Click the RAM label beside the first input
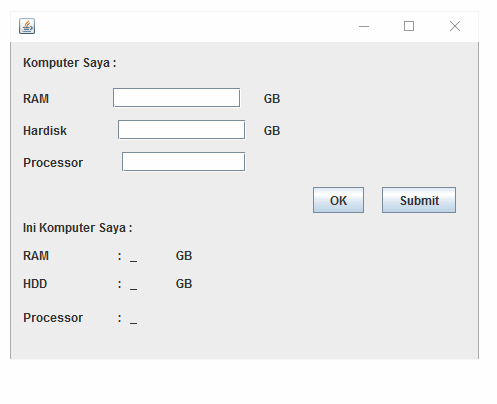 36,99
